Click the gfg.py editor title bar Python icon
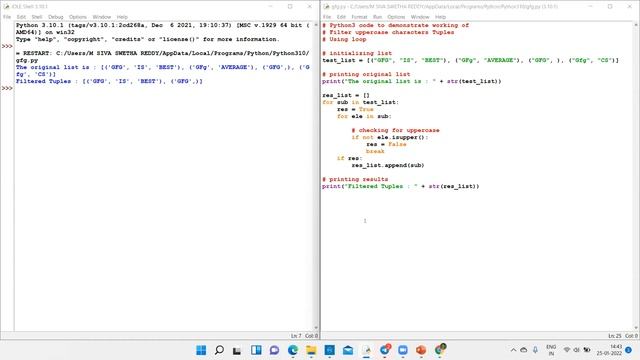 tap(326, 7)
